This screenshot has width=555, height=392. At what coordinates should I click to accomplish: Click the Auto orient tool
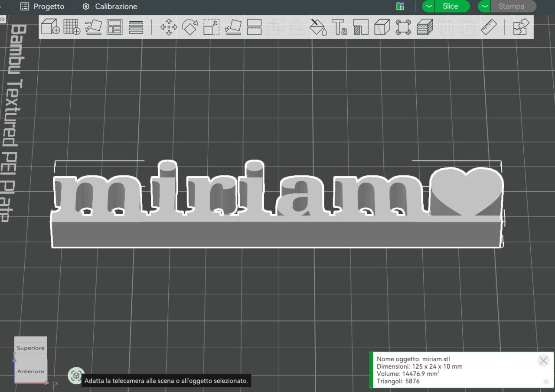pos(93,27)
